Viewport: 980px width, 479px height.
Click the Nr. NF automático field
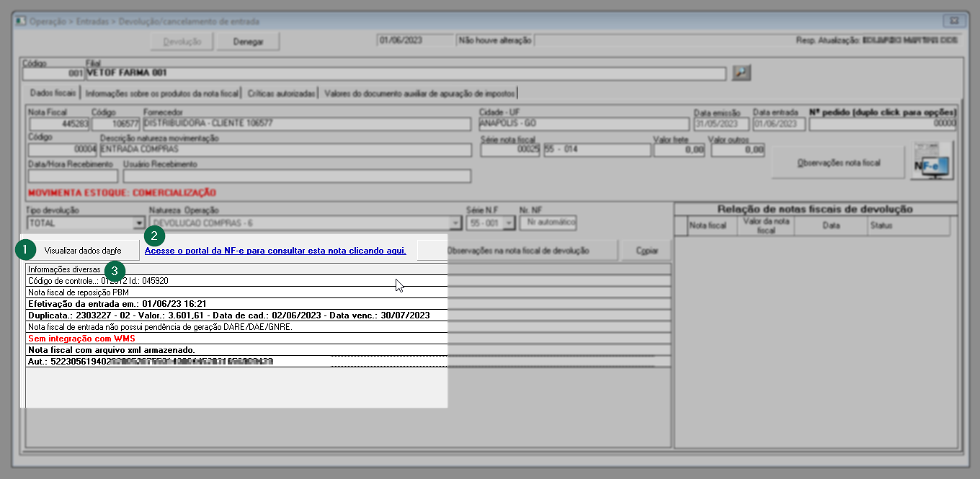pyautogui.click(x=548, y=223)
